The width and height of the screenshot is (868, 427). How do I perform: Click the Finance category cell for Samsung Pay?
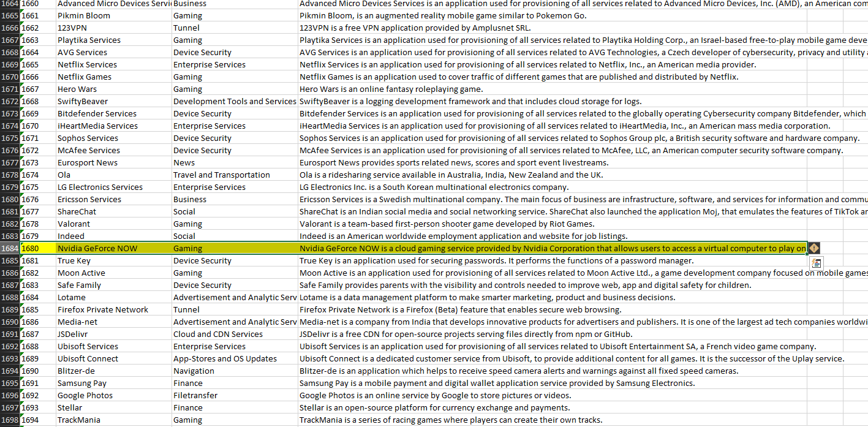click(x=235, y=383)
